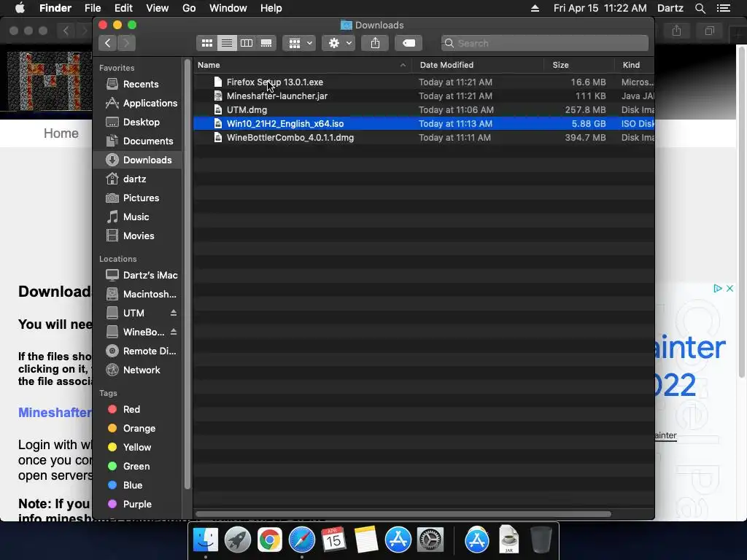The width and height of the screenshot is (747, 560).
Task: Click the Edit Tags toolbar button
Action: tap(409, 43)
